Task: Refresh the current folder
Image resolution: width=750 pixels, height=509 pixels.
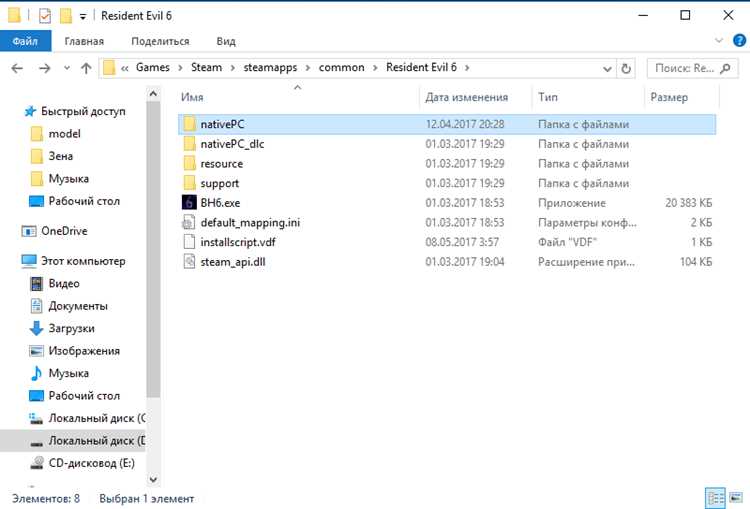Action: tap(626, 69)
